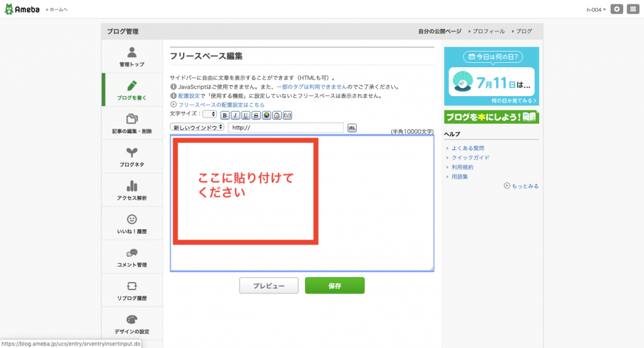Toggle underline text formatting

coord(245,115)
